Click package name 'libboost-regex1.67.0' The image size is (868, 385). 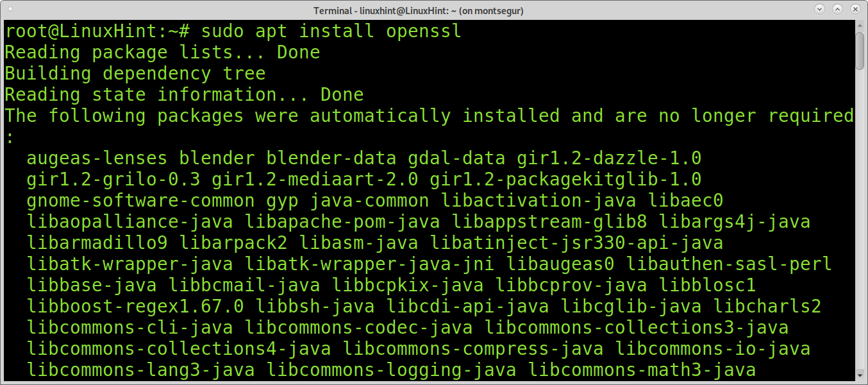point(135,306)
